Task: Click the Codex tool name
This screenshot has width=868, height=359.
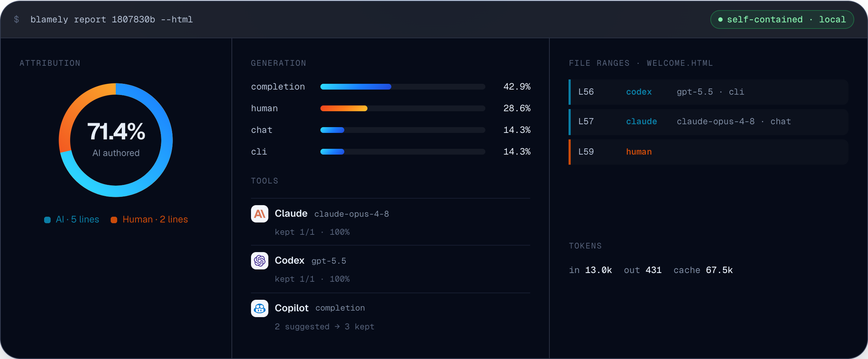Action: click(290, 260)
